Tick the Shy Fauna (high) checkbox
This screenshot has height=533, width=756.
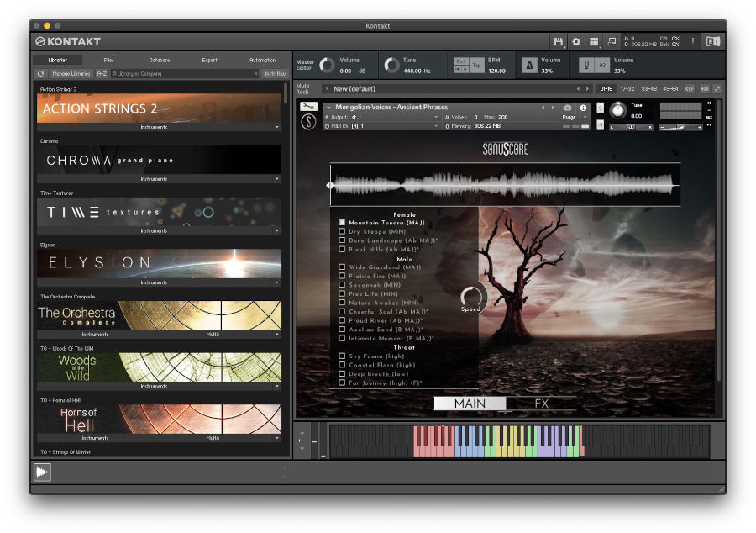(x=342, y=356)
